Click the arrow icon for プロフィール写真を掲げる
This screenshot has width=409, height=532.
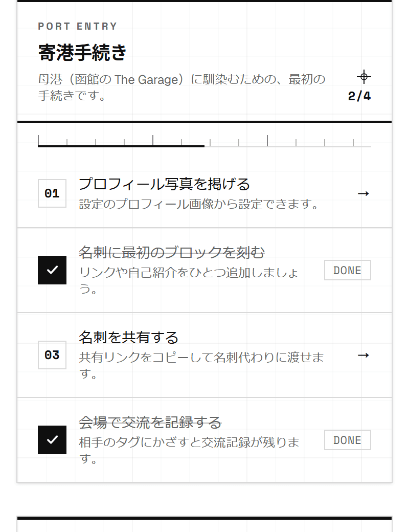pyautogui.click(x=363, y=194)
